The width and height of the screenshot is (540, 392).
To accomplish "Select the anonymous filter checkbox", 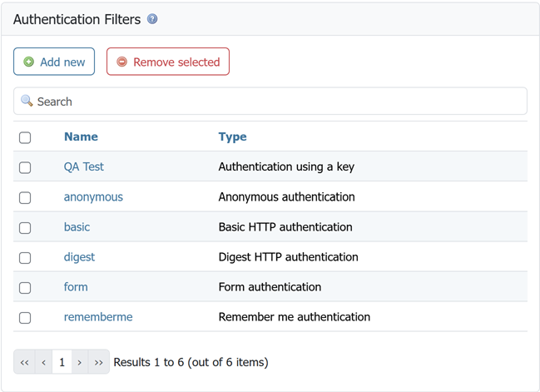I will point(25,197).
